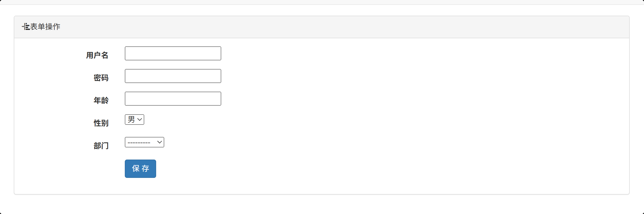Image resolution: width=644 pixels, height=214 pixels.
Task: Click the 男 value in gender select
Action: (131, 119)
